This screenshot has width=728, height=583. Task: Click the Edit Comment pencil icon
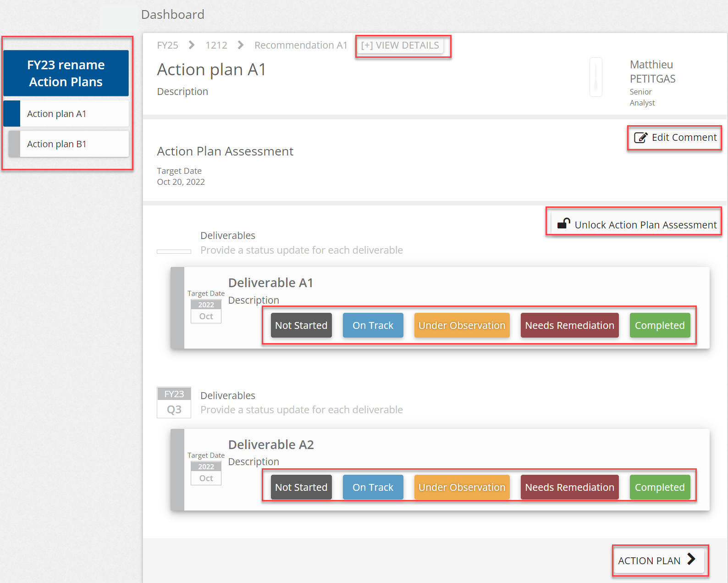[640, 138]
